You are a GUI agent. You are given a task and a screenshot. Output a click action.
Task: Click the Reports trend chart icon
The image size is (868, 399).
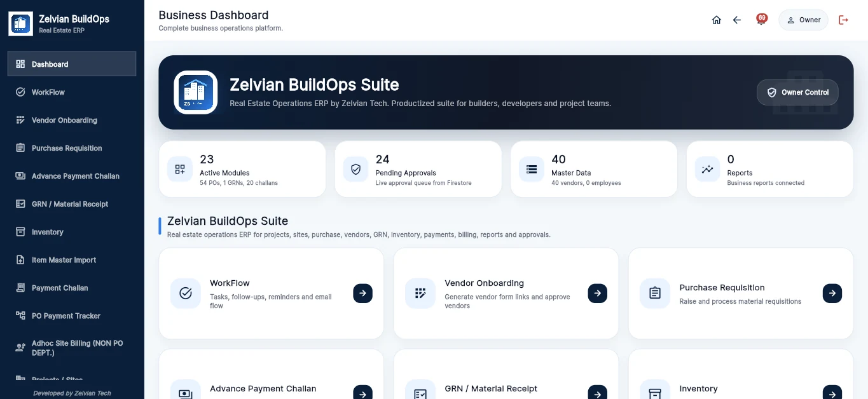pos(708,169)
